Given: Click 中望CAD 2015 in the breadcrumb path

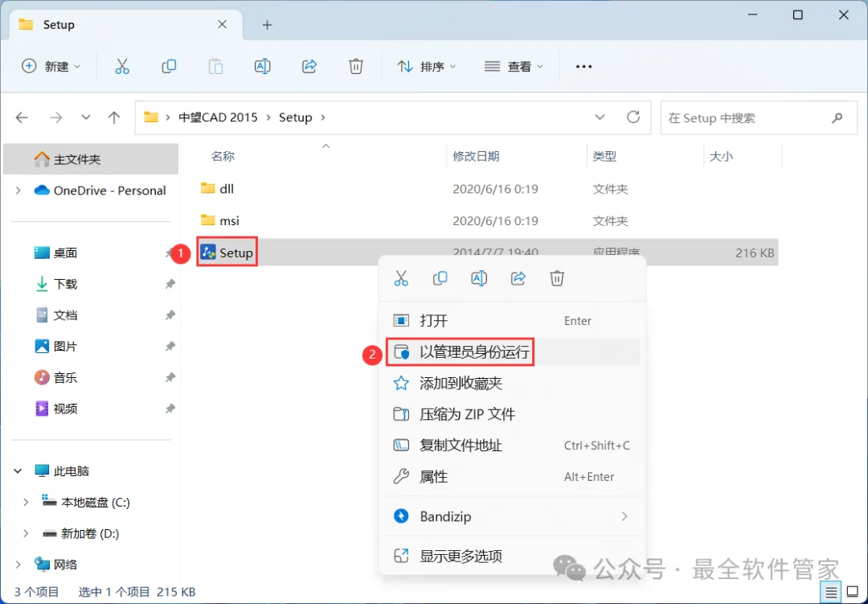Looking at the screenshot, I should (x=218, y=117).
